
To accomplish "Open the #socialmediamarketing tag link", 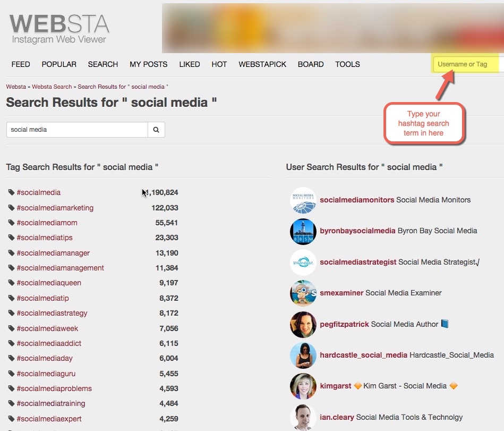I will tap(55, 208).
